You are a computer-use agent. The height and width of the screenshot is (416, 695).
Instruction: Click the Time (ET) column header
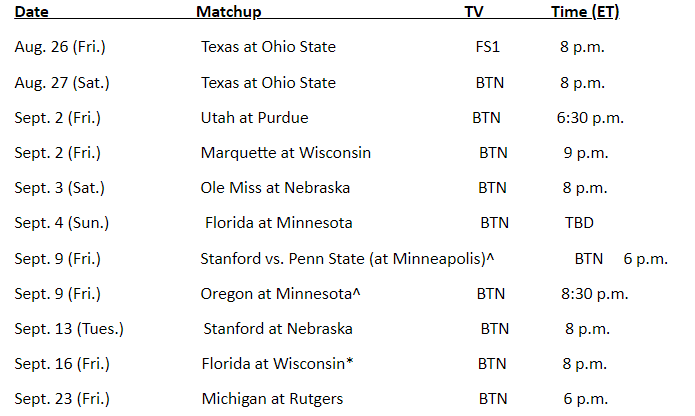585,12
